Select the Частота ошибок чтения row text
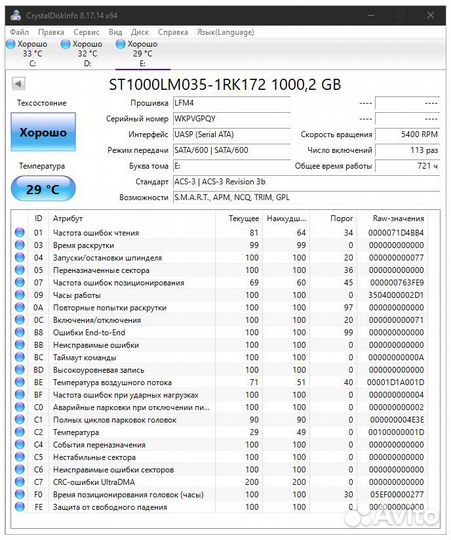The height and width of the screenshot is (540, 451). 96,233
